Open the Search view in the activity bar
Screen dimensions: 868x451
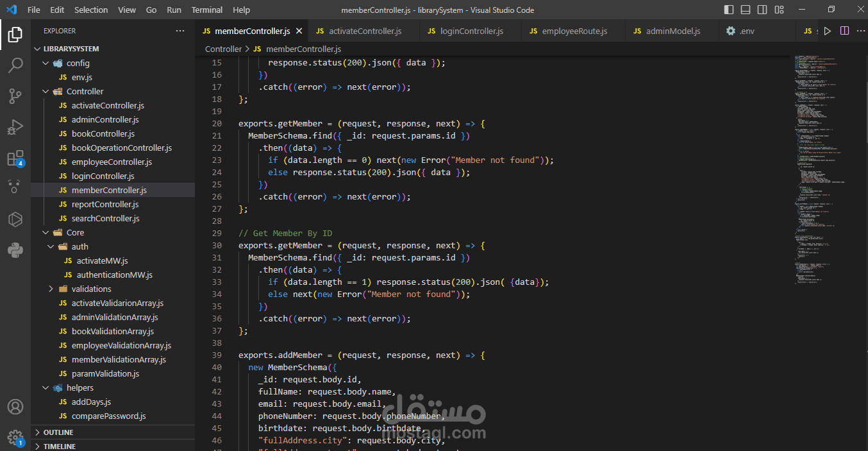15,65
